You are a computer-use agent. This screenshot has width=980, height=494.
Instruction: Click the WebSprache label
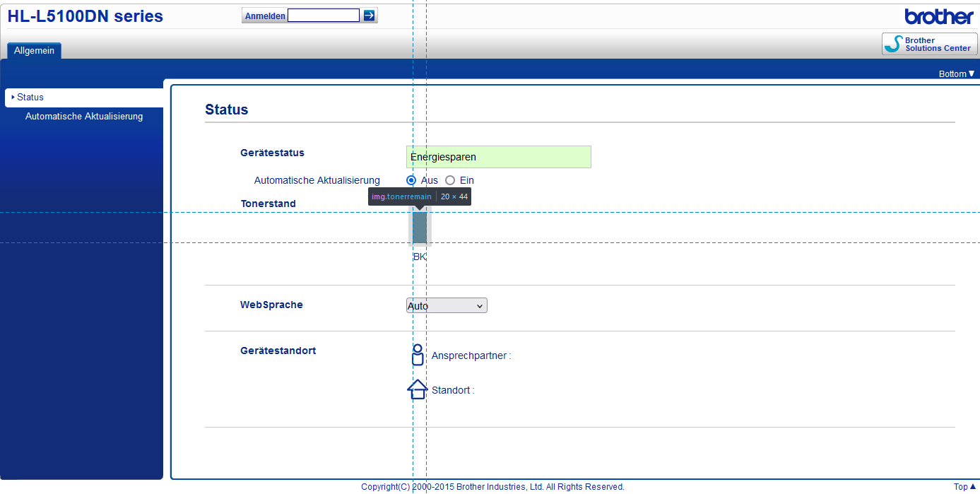tap(271, 305)
